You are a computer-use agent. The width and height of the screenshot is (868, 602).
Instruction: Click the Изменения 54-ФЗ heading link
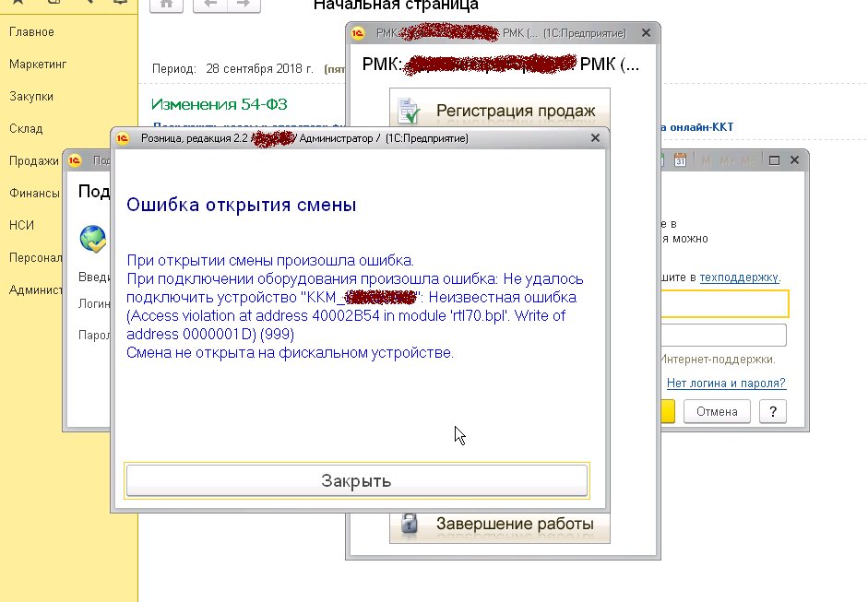coord(220,104)
